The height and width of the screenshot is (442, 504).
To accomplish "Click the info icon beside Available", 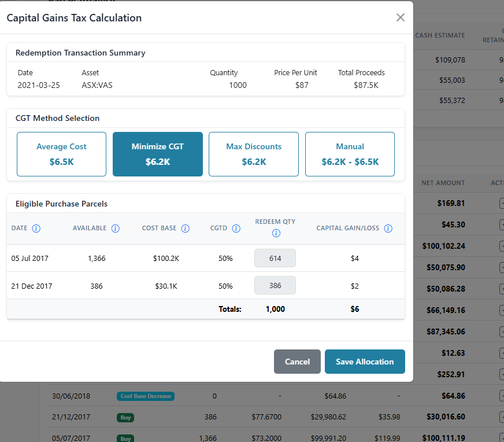I will click(115, 229).
